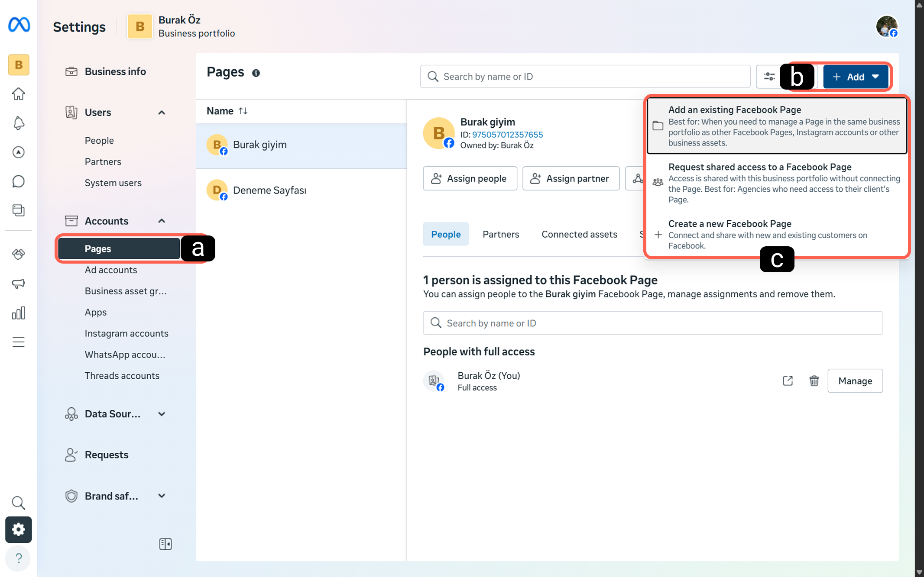The height and width of the screenshot is (577, 924).
Task: Open People under Users
Action: [x=99, y=141]
